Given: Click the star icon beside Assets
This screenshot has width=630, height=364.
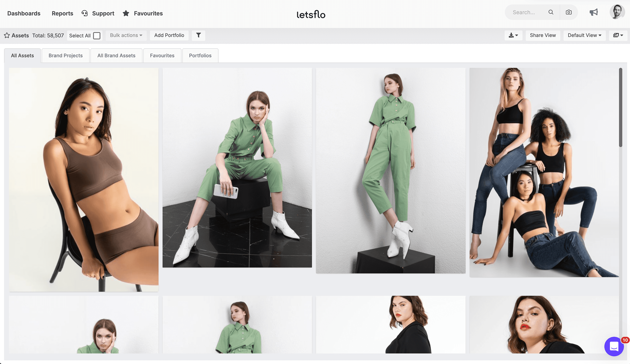Looking at the screenshot, I should 7,36.
